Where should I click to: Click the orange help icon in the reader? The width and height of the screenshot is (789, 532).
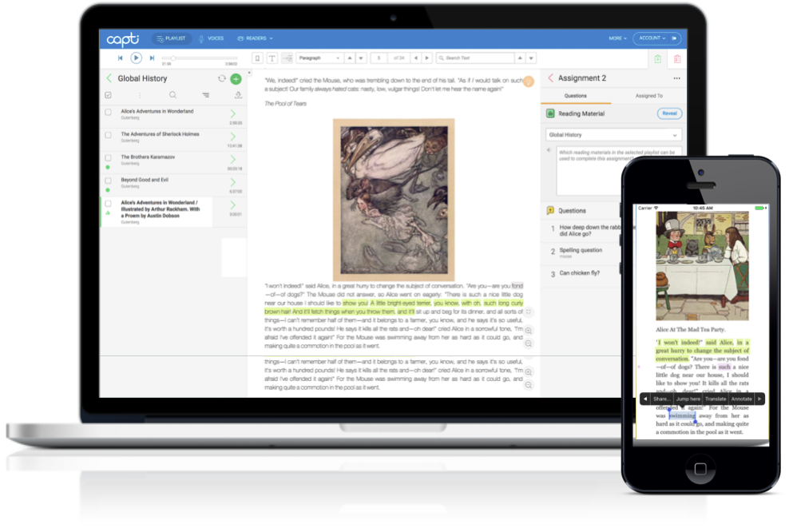click(529, 81)
